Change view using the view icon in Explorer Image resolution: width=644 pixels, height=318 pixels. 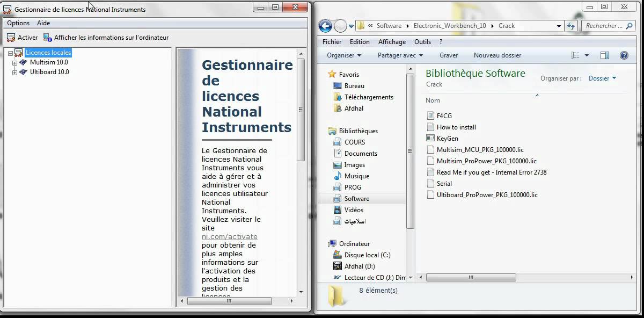click(x=575, y=55)
